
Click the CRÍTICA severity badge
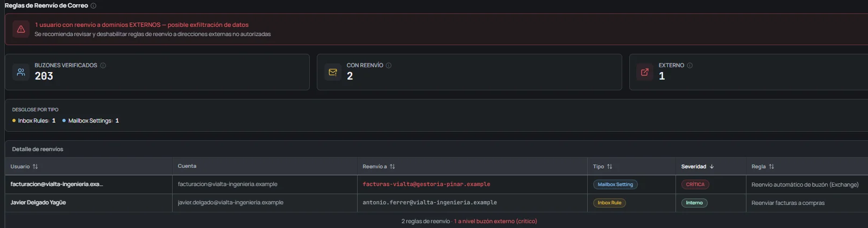695,184
